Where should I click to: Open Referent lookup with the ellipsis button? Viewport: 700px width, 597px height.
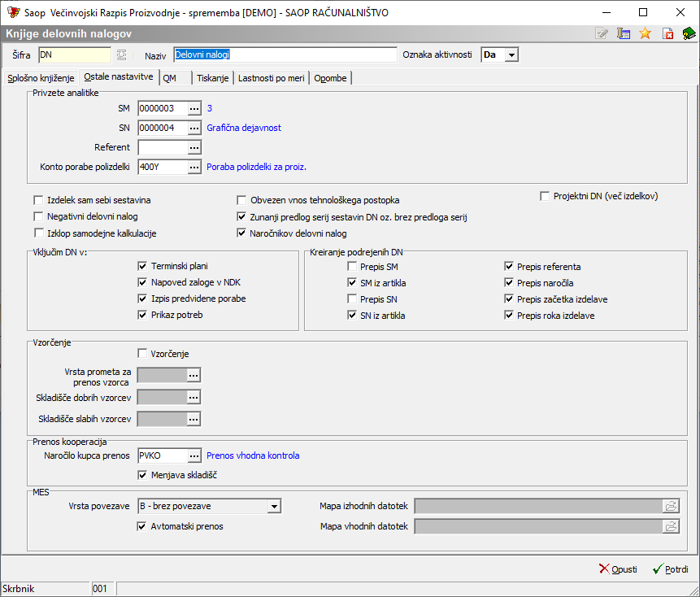click(x=194, y=147)
